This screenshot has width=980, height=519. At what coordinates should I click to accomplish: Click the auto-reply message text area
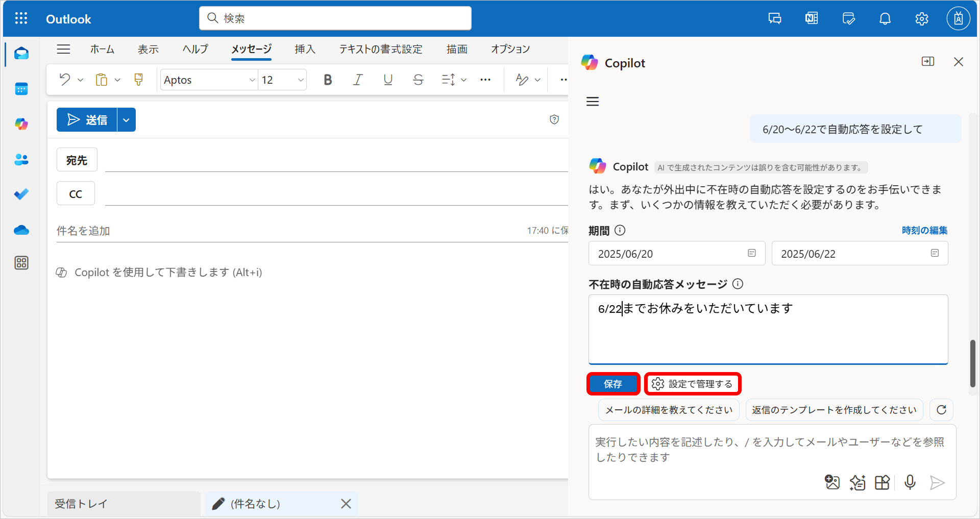click(x=768, y=329)
